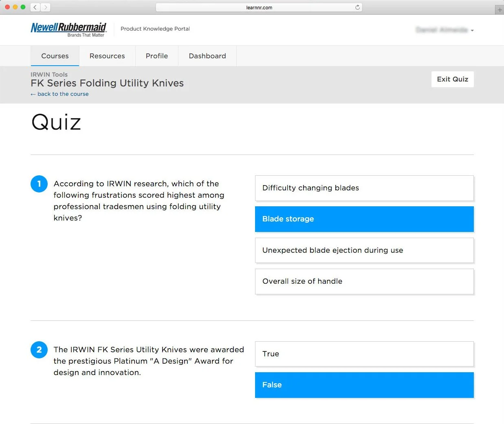Click the question 1 number badge

[39, 184]
